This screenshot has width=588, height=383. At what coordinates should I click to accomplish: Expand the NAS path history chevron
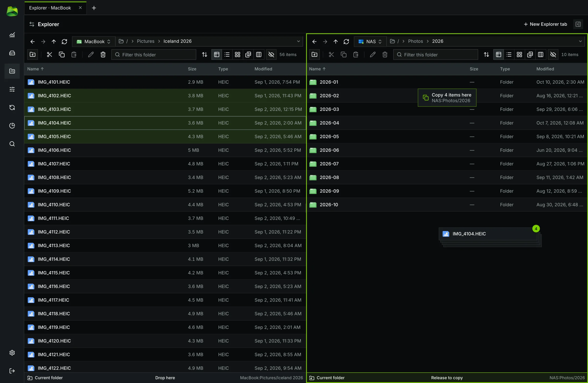(x=580, y=41)
